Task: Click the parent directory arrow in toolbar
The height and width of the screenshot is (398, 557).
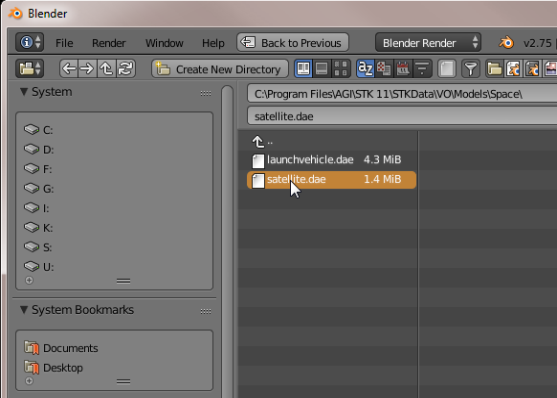Action: point(107,69)
